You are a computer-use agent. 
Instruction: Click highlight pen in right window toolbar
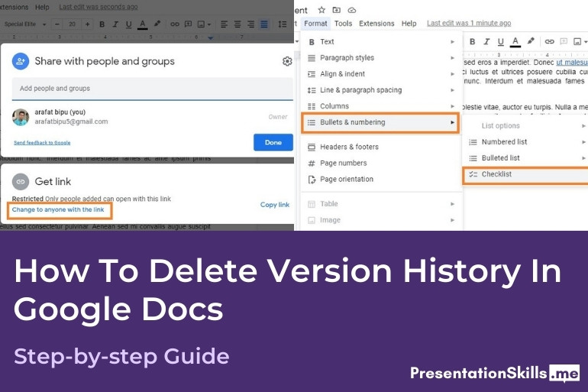tap(531, 41)
